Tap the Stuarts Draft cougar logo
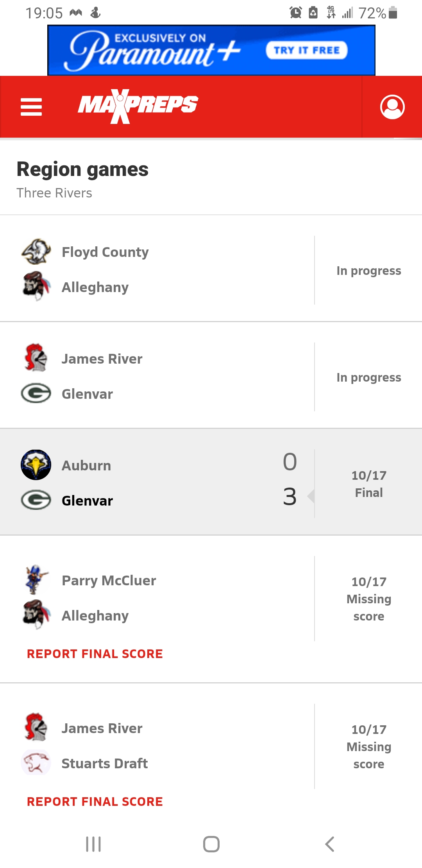This screenshot has width=422, height=868. [x=36, y=763]
